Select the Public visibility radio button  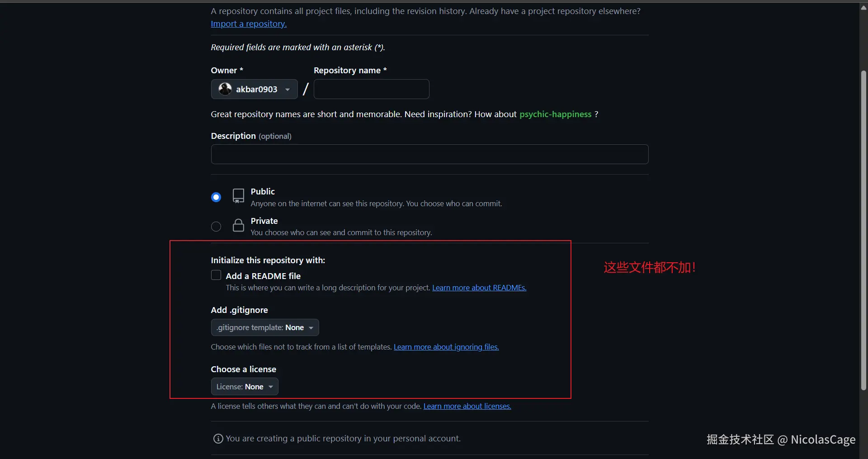click(216, 197)
